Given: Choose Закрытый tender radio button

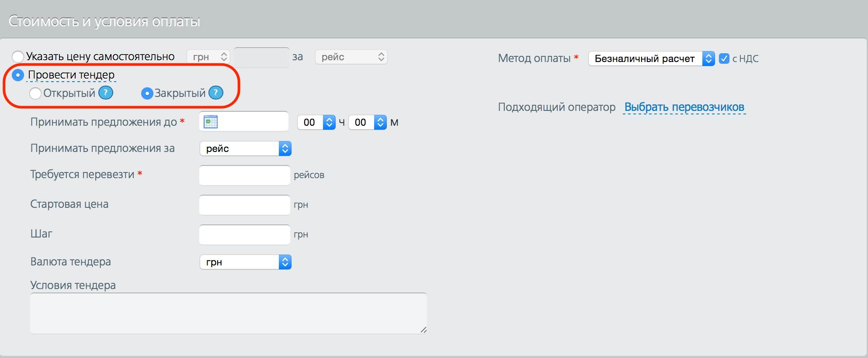Looking at the screenshot, I should [147, 93].
